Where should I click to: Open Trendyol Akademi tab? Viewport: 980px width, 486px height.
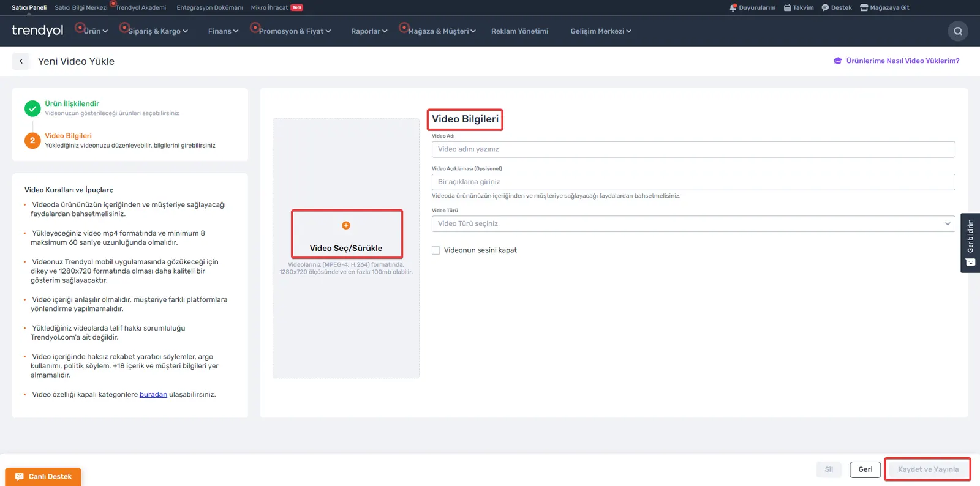[x=141, y=7]
